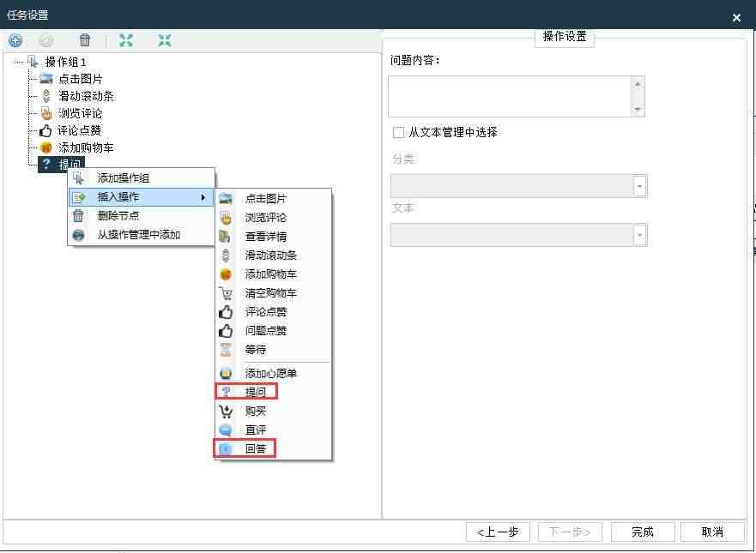Click the cart icon beside 购买
This screenshot has height=553, width=756.
click(x=226, y=411)
